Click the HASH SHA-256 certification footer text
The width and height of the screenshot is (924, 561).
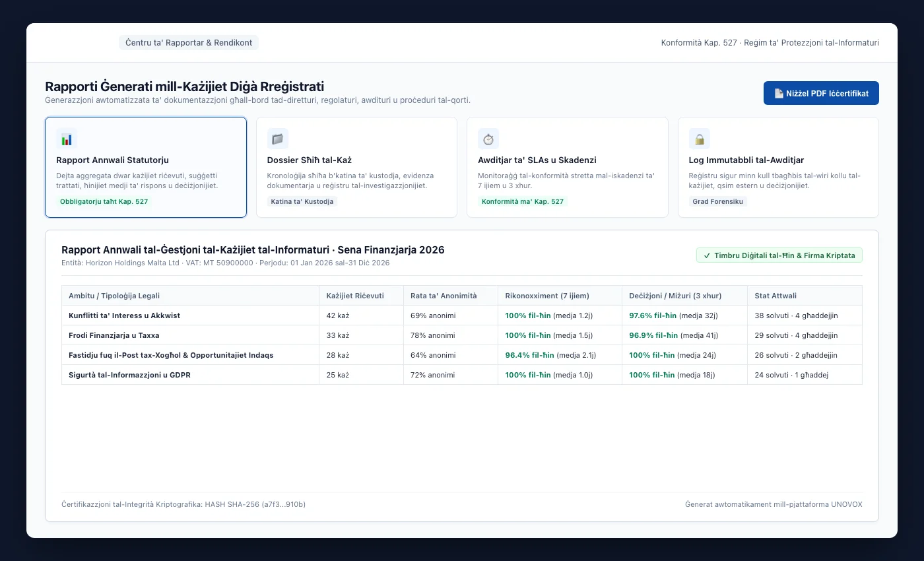coord(183,504)
